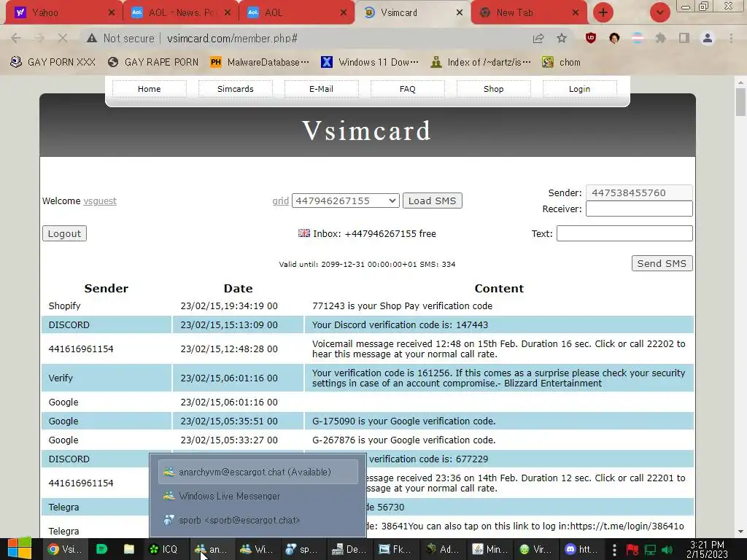This screenshot has width=747, height=560.
Task: Open the sp... chat taskbar item
Action: (301, 549)
